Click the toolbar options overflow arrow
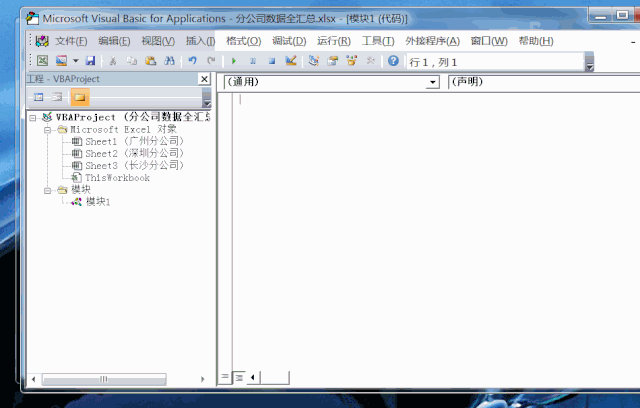The image size is (640, 408). pyautogui.click(x=589, y=63)
